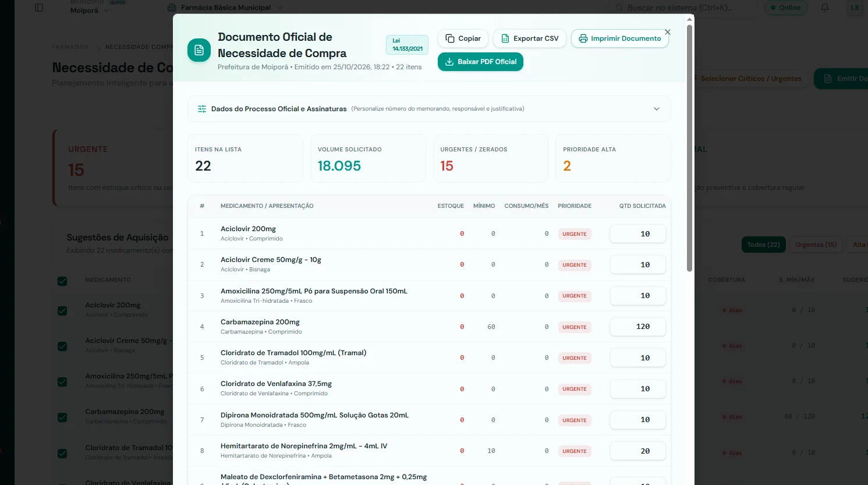Click the LS user avatar
868x485 pixels.
tap(855, 8)
